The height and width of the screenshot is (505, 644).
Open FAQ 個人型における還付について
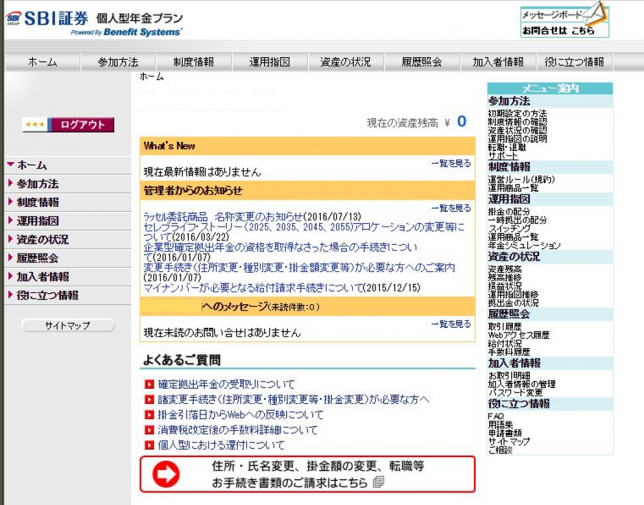tap(221, 445)
